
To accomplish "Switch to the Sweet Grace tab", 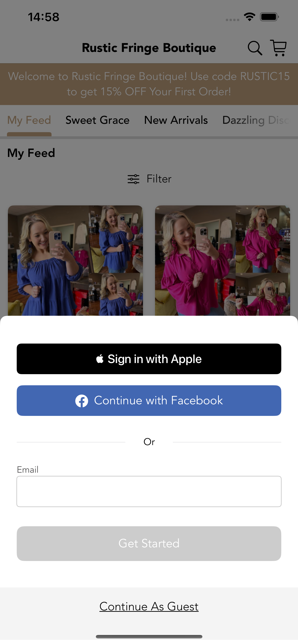I will (x=97, y=120).
